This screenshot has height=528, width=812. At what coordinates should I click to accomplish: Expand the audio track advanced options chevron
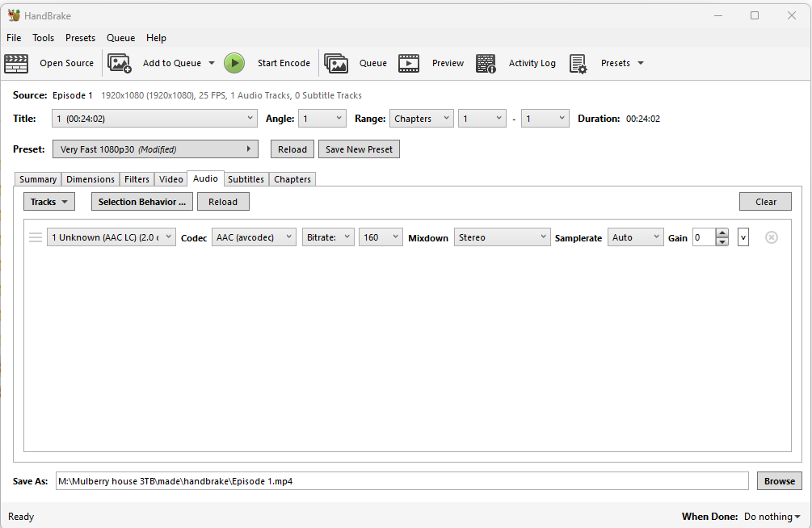[743, 237]
